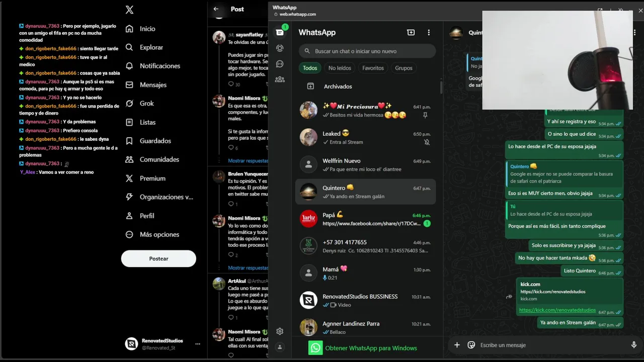This screenshot has height=362, width=644.
Task: Open the WhatsApp Communities icon
Action: 280,79
